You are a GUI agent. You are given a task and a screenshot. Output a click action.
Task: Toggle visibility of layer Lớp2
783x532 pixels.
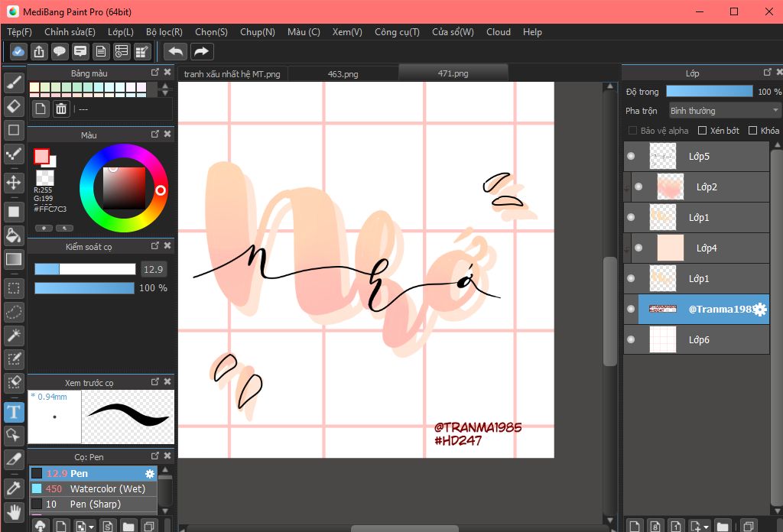(x=638, y=187)
